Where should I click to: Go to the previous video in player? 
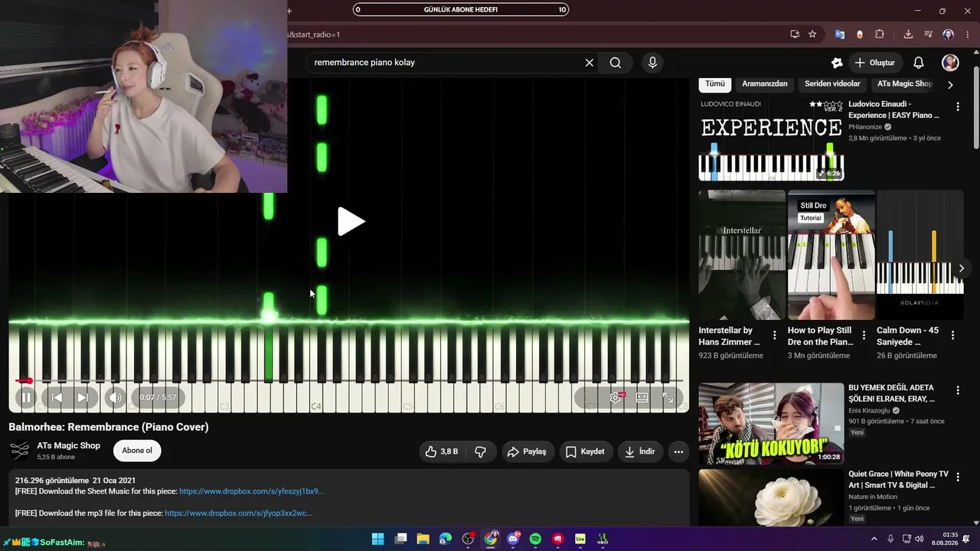(x=56, y=397)
